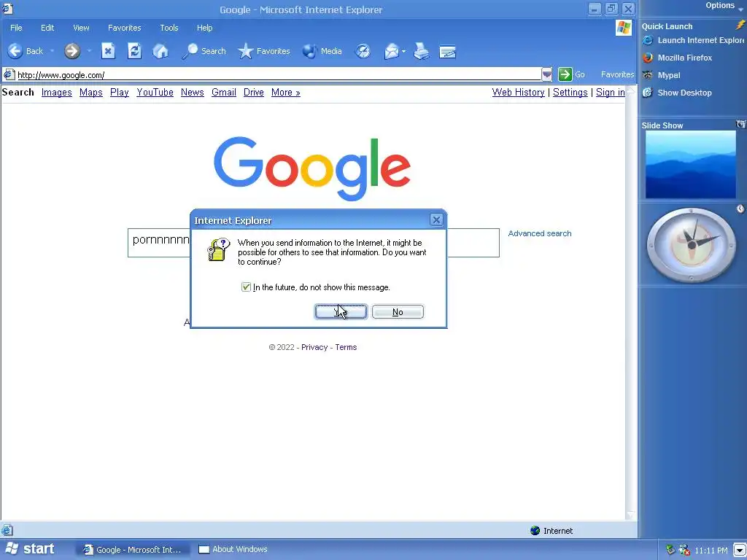Click the Advanced search link
Viewport: 747px width, 560px height.
point(540,233)
